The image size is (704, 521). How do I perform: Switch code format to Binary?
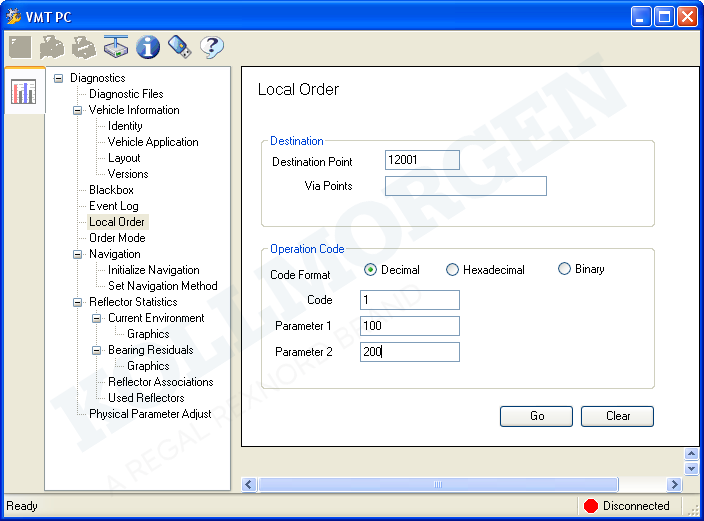click(565, 269)
